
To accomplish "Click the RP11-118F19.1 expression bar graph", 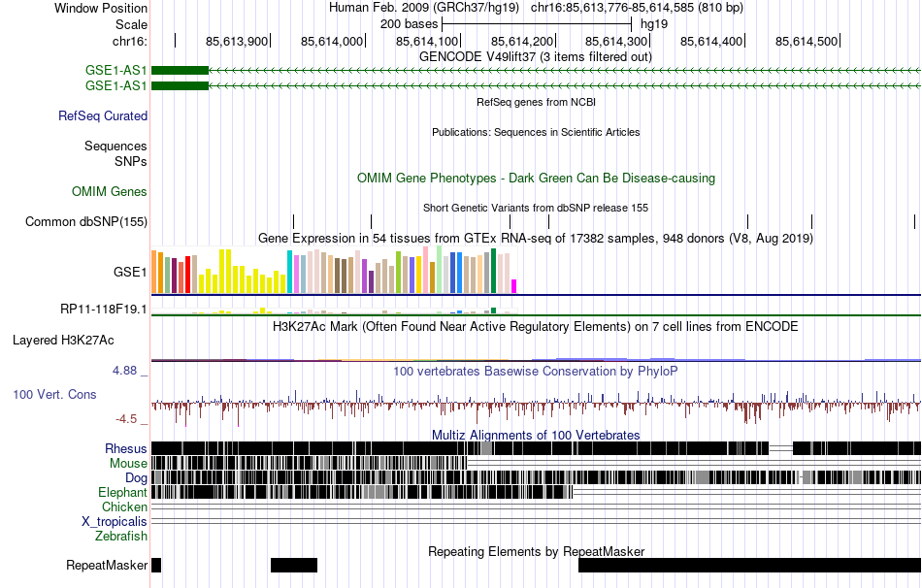I will 335,310.
